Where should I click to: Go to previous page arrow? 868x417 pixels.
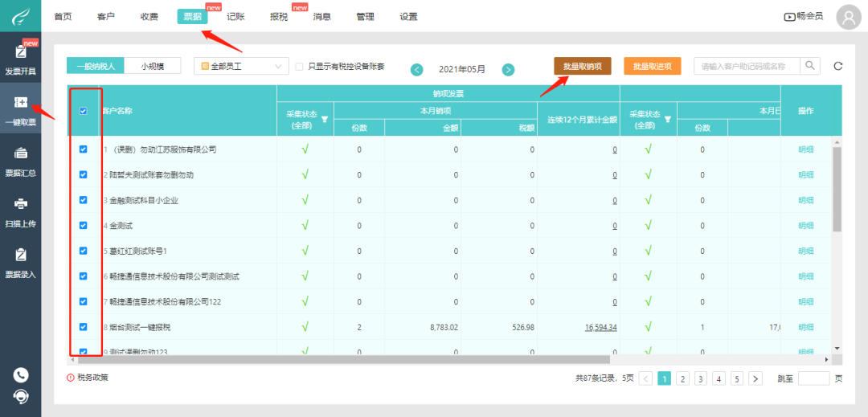[645, 379]
